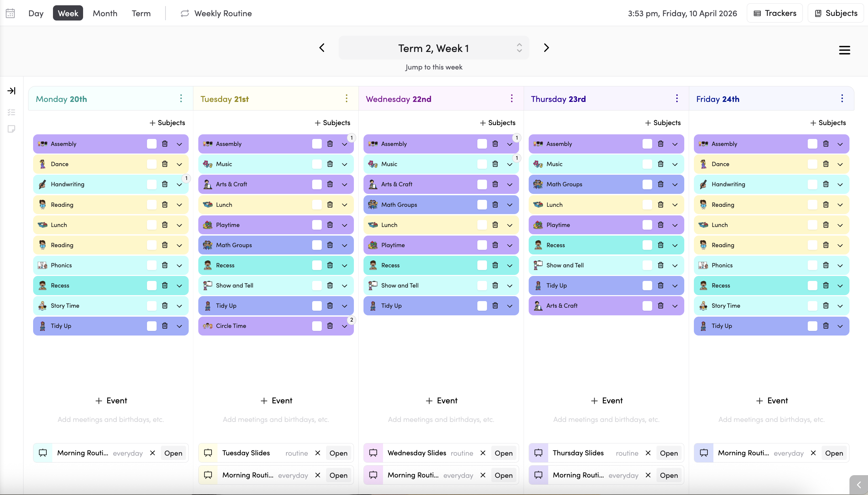Switch to the Day view tab
Image resolution: width=868 pixels, height=495 pixels.
coord(36,13)
